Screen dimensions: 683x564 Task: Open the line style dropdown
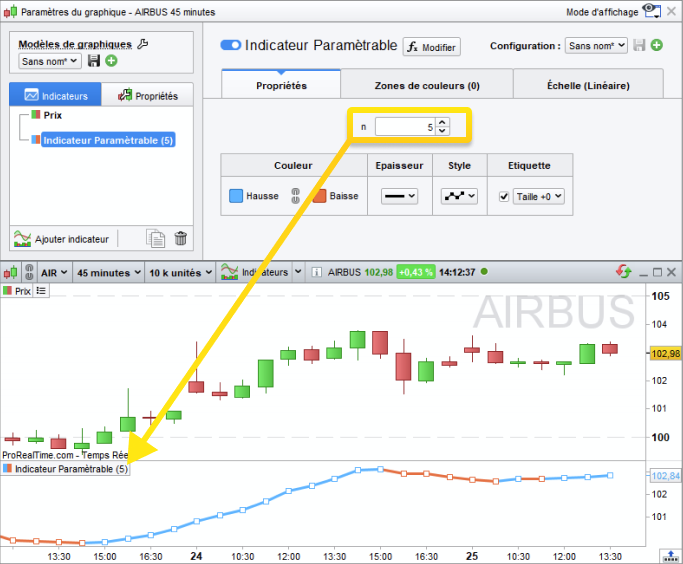(459, 196)
